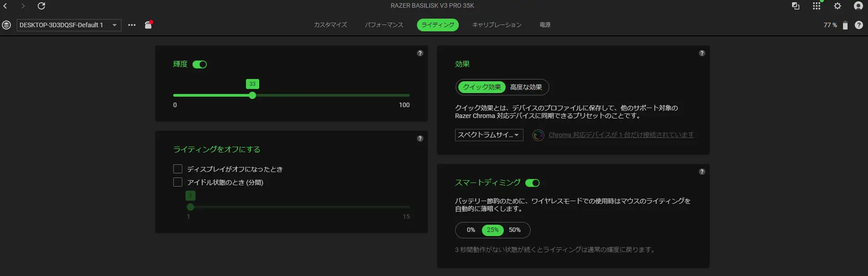This screenshot has height=276, width=868.
Task: Show help for ライティングをオフにする panel
Action: [420, 138]
